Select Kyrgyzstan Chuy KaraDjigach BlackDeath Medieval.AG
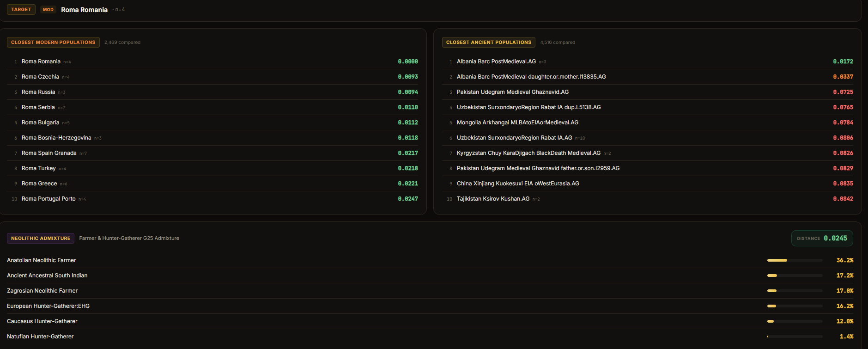This screenshot has width=868, height=349. (x=648, y=153)
